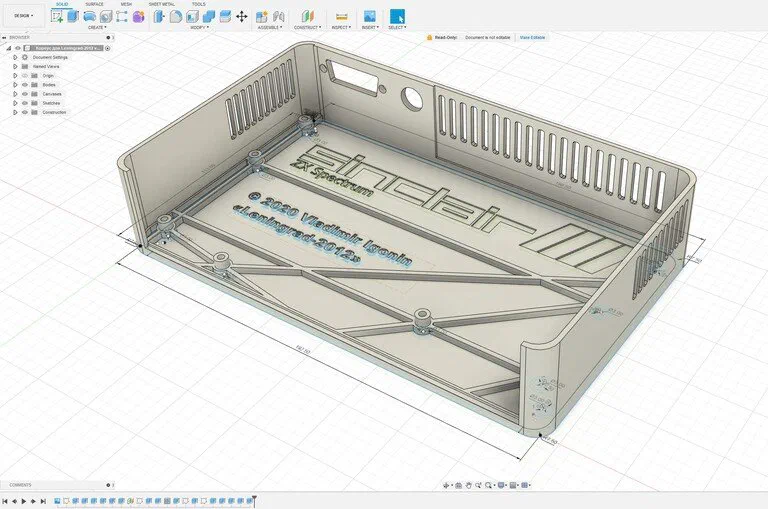Click the Measure ruler icon
The width and height of the screenshot is (768, 509).
(342, 16)
